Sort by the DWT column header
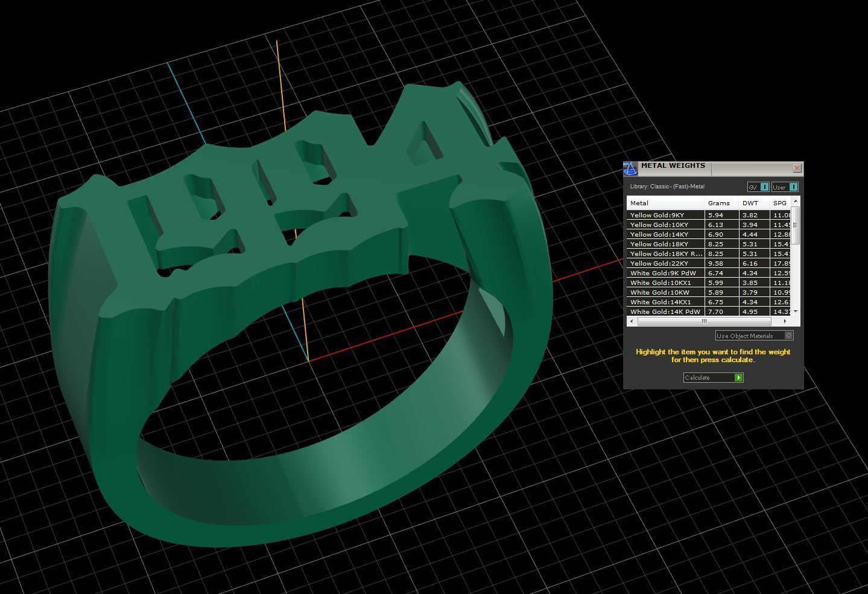Viewport: 868px width, 594px height. click(x=754, y=203)
